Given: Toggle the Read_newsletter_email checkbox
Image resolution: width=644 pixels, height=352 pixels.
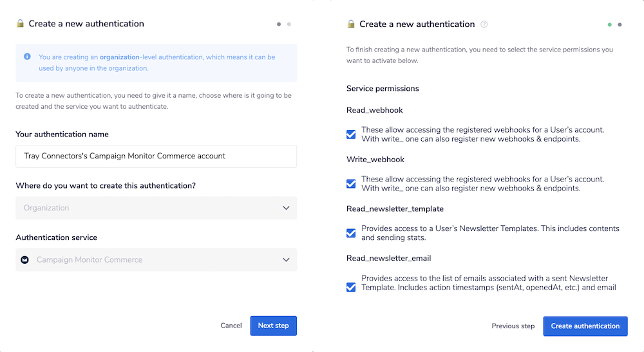Looking at the screenshot, I should pos(351,287).
